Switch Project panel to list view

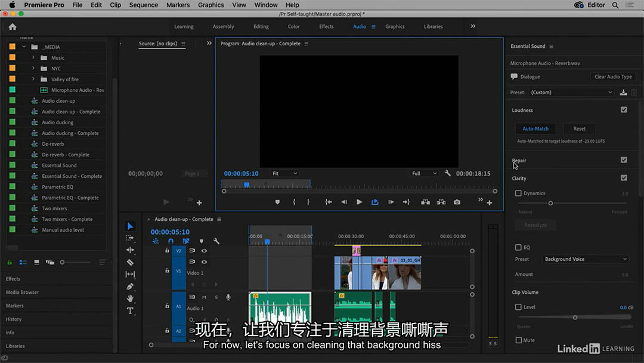(x=23, y=262)
